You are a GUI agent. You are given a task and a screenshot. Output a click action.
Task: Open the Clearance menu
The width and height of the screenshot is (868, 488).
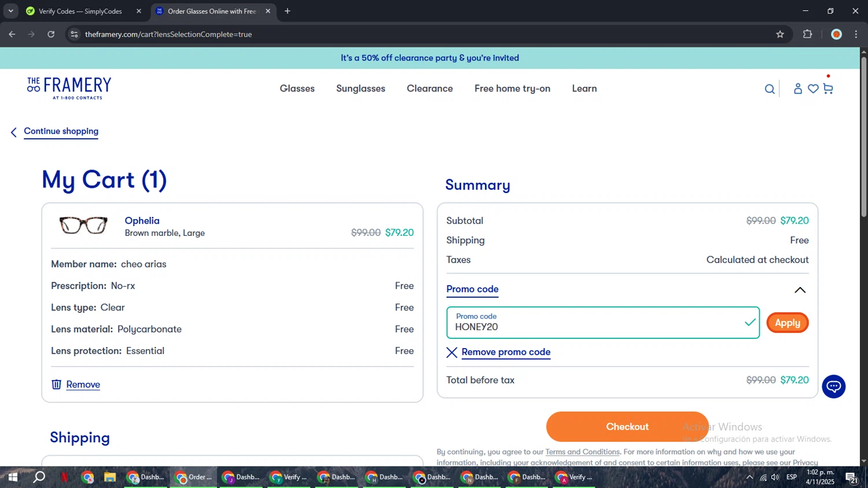coord(430,88)
